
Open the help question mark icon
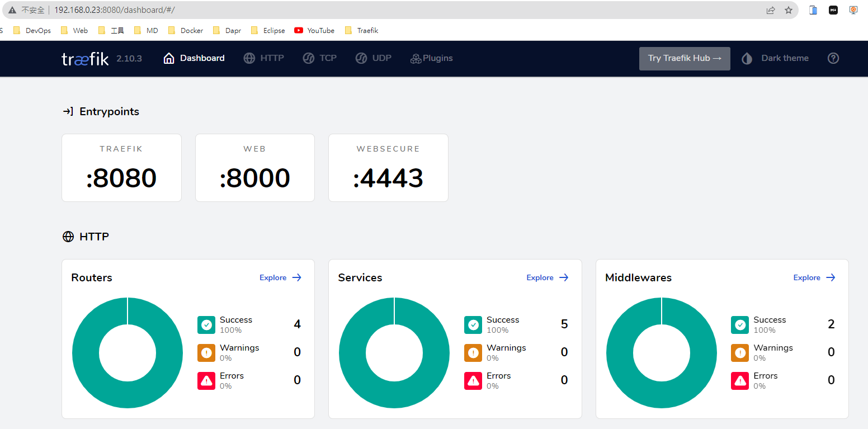coord(833,58)
